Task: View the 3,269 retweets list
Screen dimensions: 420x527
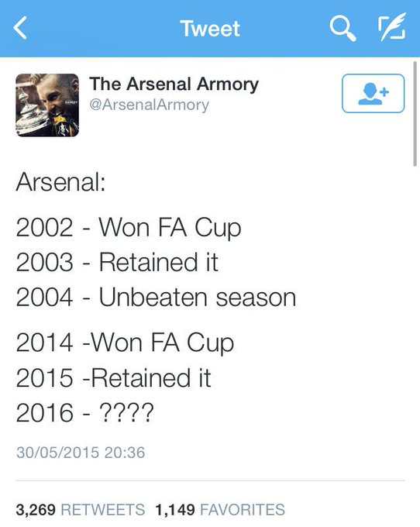Action: (x=81, y=509)
